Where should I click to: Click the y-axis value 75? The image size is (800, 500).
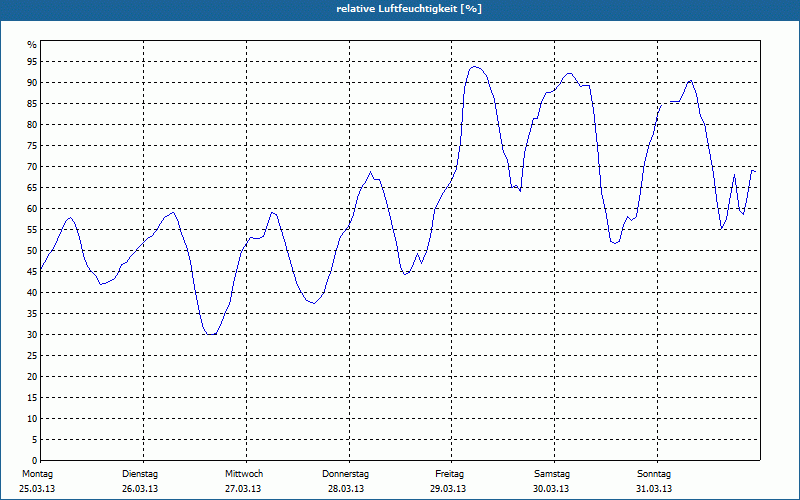pos(32,145)
